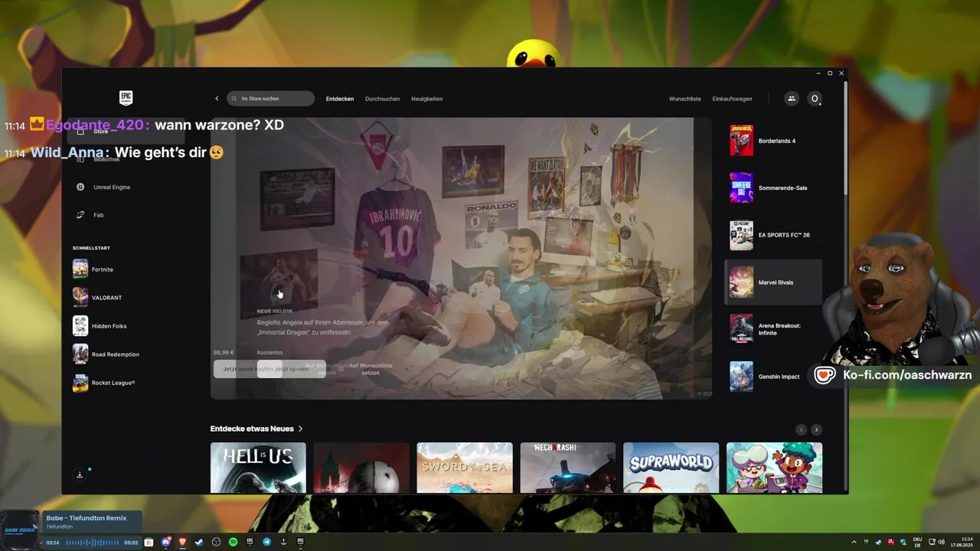Open the cartoon grandma game tile
Viewport: 980px width, 551px height.
[x=775, y=468]
